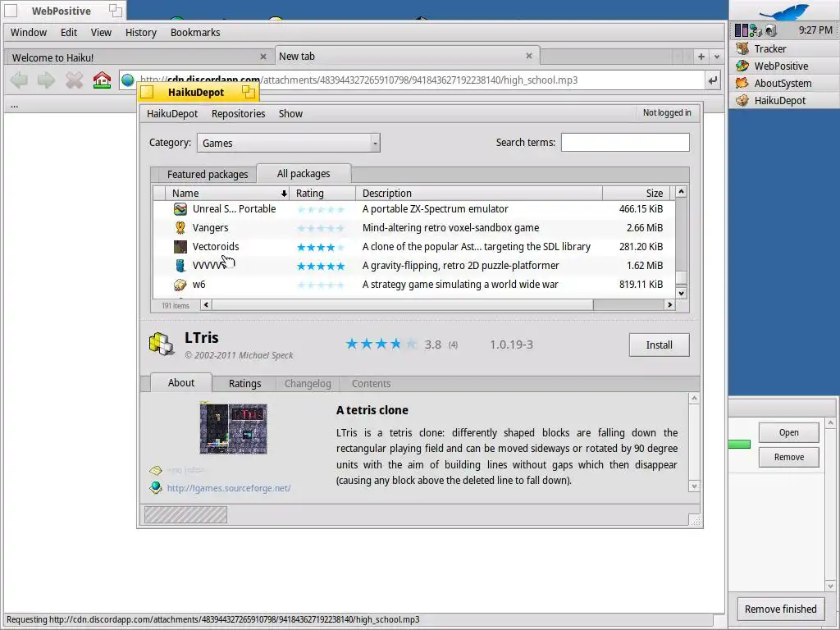The height and width of the screenshot is (630, 840).
Task: Click Remove finished button
Action: (x=781, y=609)
